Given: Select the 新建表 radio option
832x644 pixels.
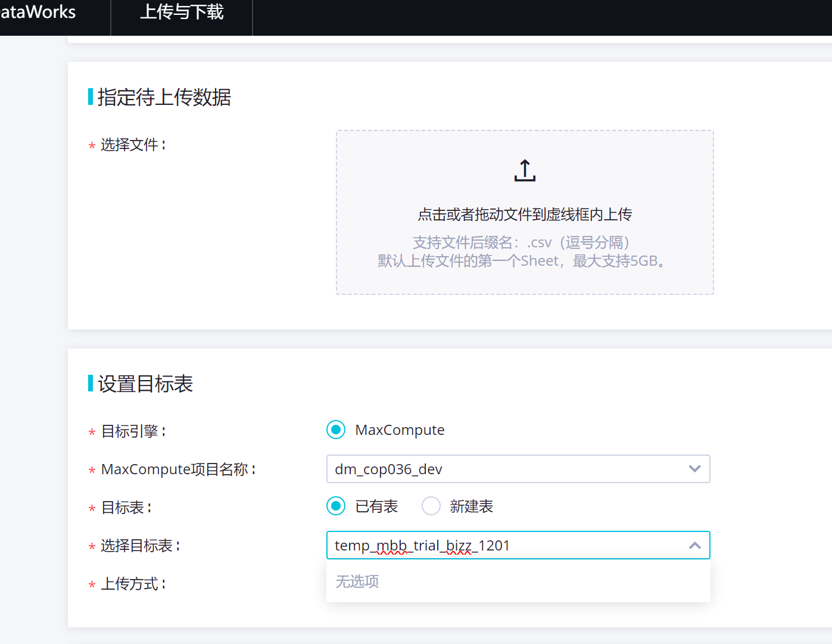Looking at the screenshot, I should click(431, 506).
